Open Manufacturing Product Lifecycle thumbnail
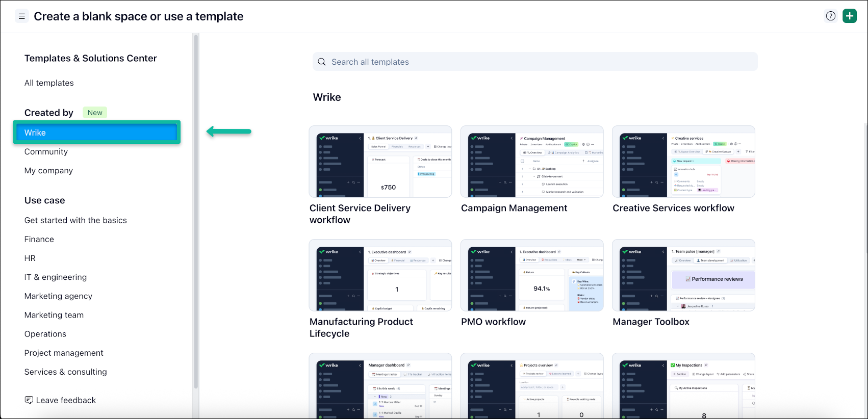The image size is (868, 419). click(380, 275)
